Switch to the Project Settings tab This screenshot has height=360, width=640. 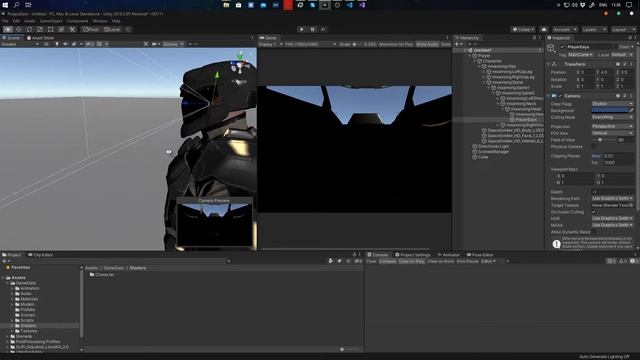pos(413,255)
